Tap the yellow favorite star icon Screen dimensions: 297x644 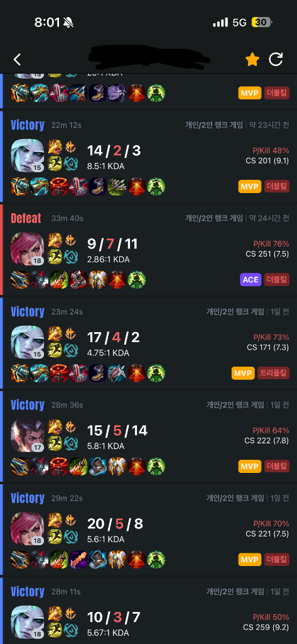coord(252,60)
